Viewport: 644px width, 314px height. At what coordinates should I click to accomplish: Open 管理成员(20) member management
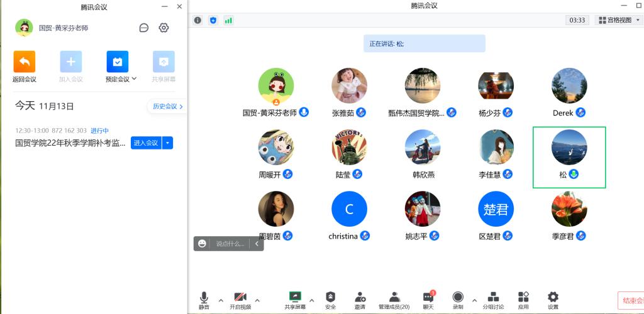click(x=394, y=298)
